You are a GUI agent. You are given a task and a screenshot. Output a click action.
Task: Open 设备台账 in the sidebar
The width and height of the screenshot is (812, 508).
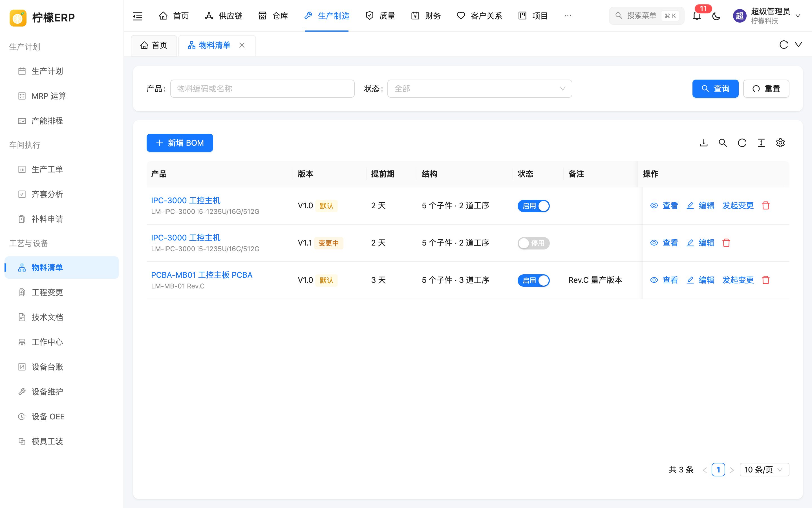[62, 367]
